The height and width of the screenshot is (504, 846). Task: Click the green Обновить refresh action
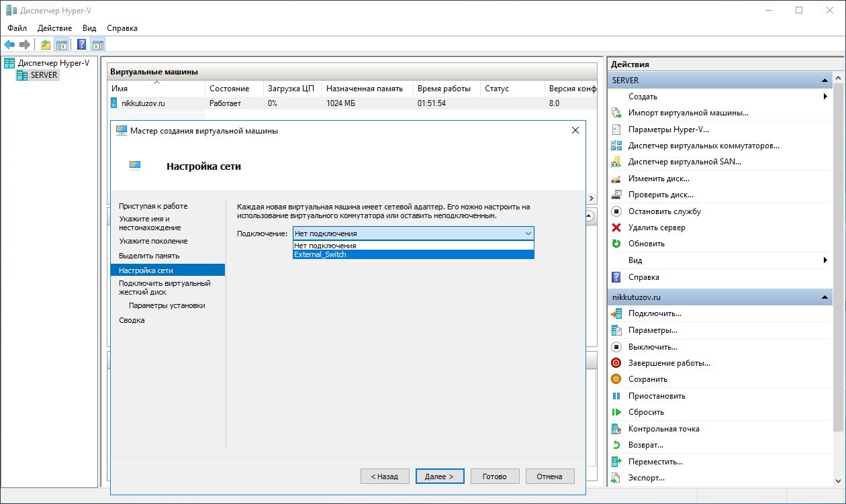point(646,244)
